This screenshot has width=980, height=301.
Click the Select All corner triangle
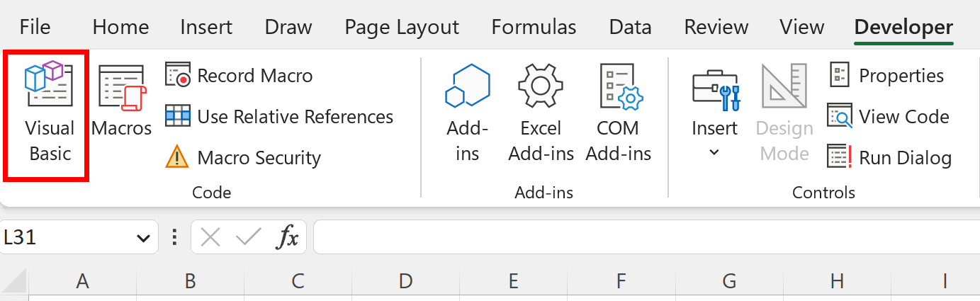point(13,282)
